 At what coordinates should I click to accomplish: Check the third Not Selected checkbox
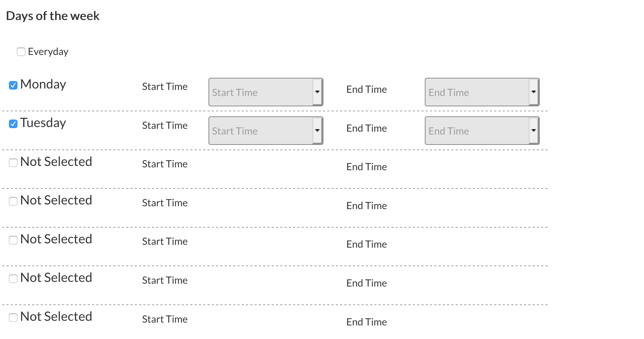click(x=13, y=240)
